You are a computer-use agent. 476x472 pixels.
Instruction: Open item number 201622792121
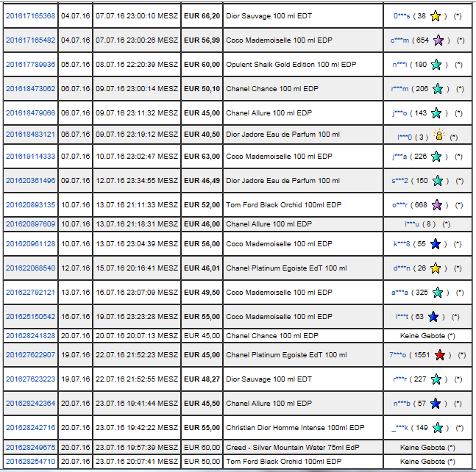point(31,292)
